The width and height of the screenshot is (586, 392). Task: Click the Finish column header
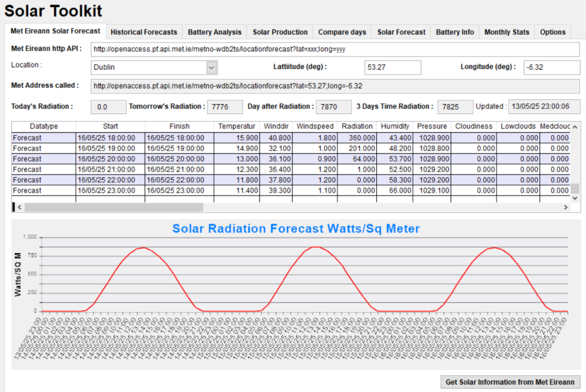[x=179, y=126]
